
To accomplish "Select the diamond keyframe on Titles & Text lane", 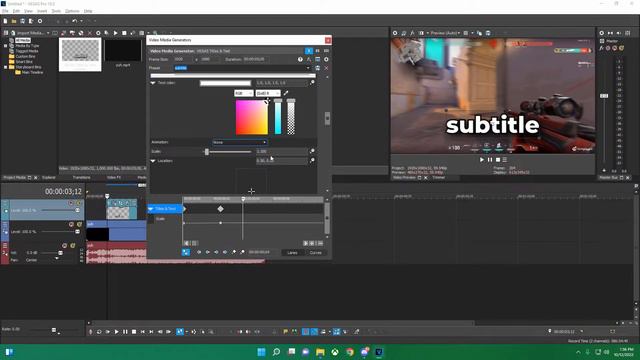I will (x=220, y=209).
